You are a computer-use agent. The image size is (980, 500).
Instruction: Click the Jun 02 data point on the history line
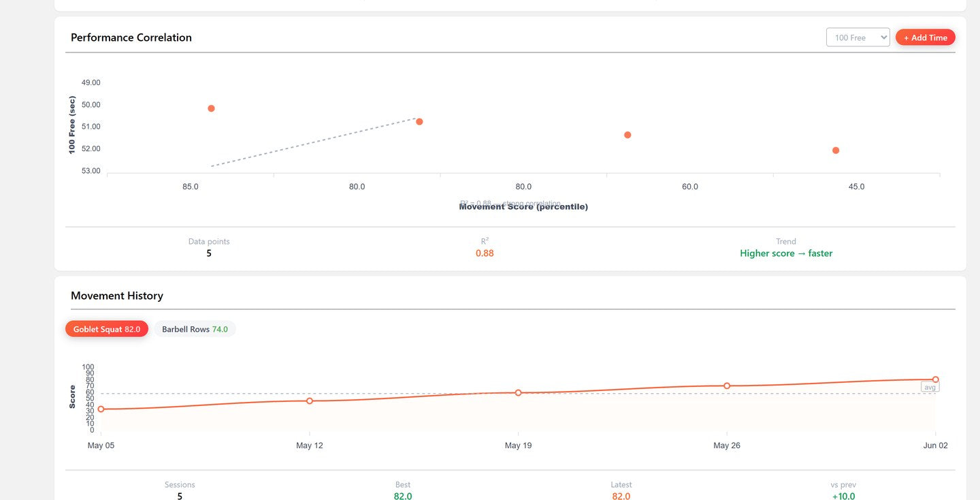pyautogui.click(x=935, y=379)
